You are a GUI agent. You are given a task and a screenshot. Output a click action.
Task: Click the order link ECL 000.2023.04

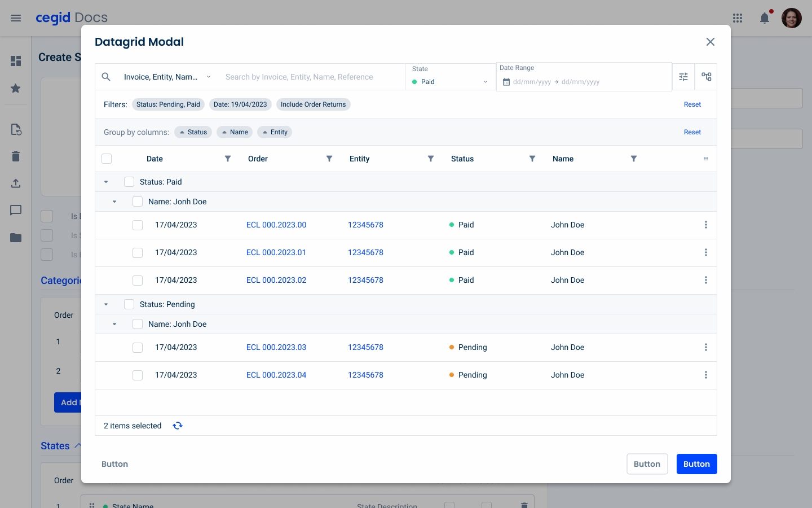point(276,375)
